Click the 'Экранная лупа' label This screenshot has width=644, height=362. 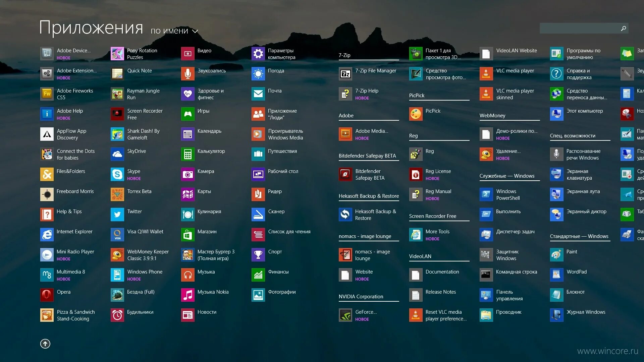tap(583, 191)
